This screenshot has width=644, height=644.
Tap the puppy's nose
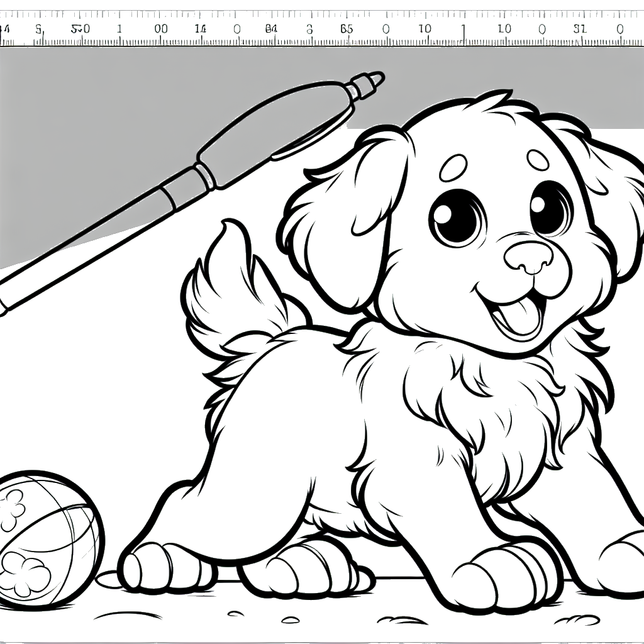530,257
